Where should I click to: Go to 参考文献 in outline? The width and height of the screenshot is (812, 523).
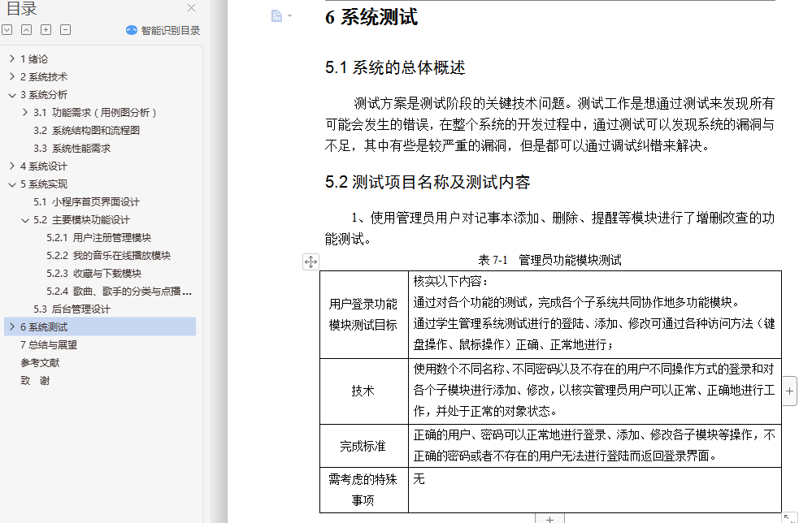click(40, 363)
